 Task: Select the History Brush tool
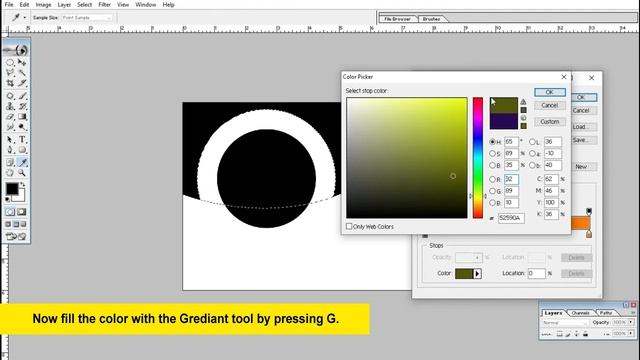click(22, 106)
